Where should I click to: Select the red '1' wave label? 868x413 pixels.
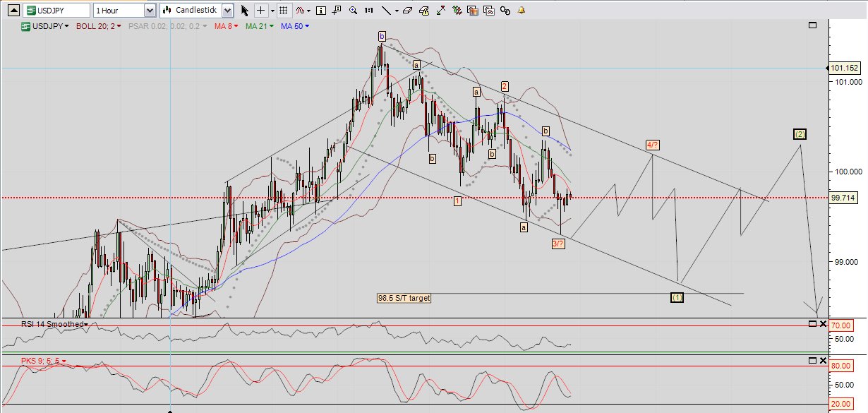(457, 201)
